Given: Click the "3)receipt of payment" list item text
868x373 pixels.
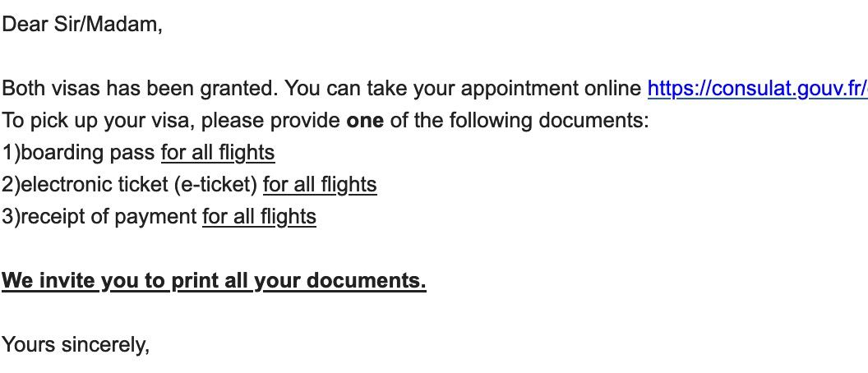Looking at the screenshot, I should [x=99, y=217].
